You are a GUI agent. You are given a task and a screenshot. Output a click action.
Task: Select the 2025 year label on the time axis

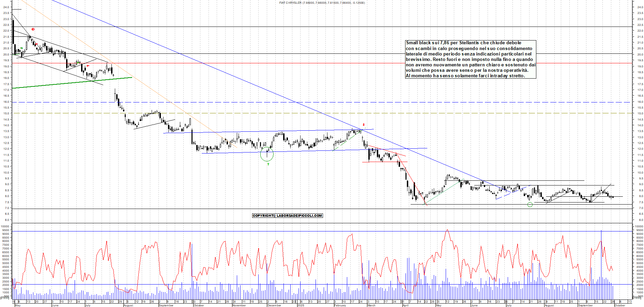(301, 305)
